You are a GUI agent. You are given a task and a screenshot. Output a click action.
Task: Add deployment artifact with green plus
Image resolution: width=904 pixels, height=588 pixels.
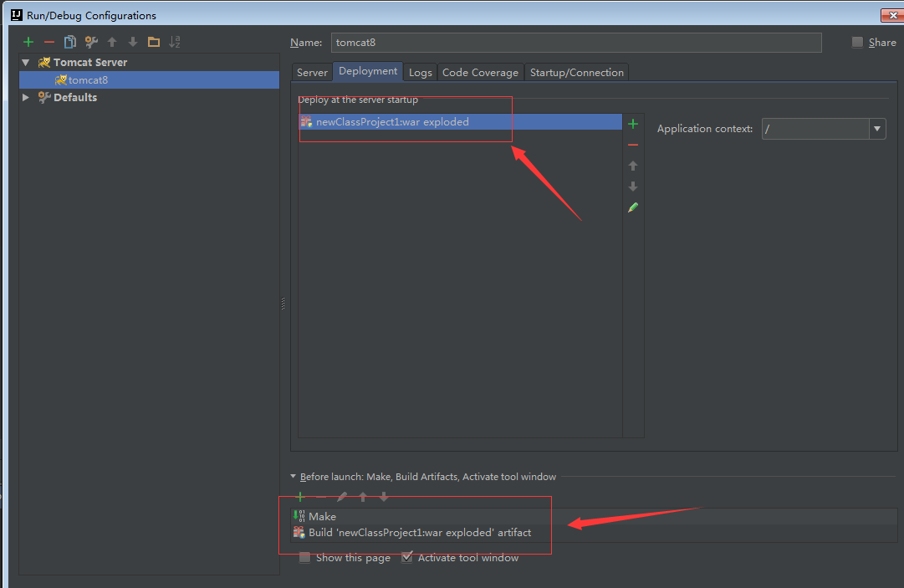tap(633, 124)
